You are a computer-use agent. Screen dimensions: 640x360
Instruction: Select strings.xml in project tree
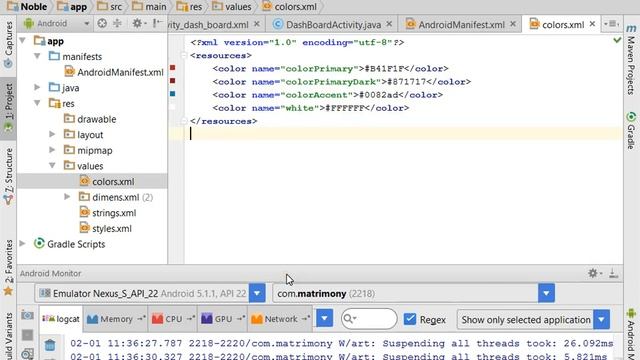click(108, 213)
